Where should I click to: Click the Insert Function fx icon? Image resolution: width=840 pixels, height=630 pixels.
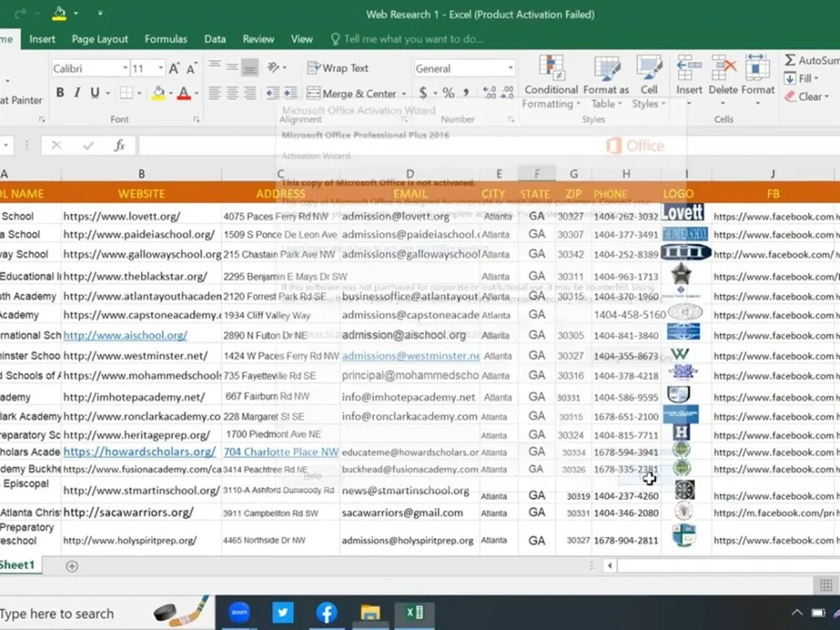(119, 145)
